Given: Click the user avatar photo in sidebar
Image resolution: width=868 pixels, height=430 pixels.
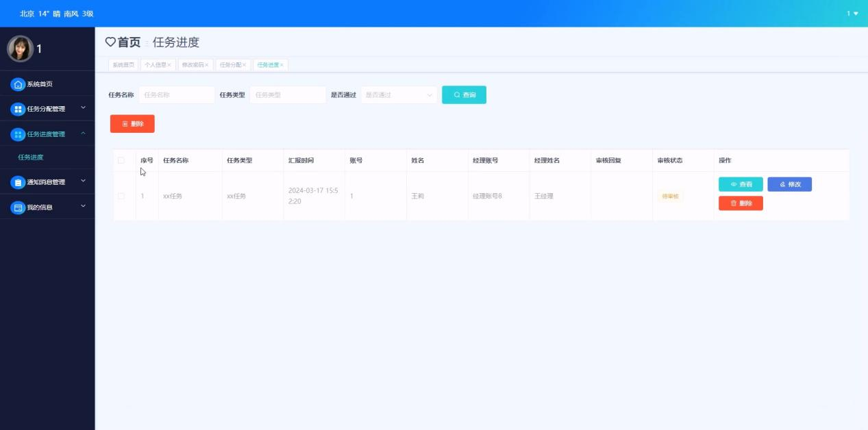Looking at the screenshot, I should tap(20, 49).
